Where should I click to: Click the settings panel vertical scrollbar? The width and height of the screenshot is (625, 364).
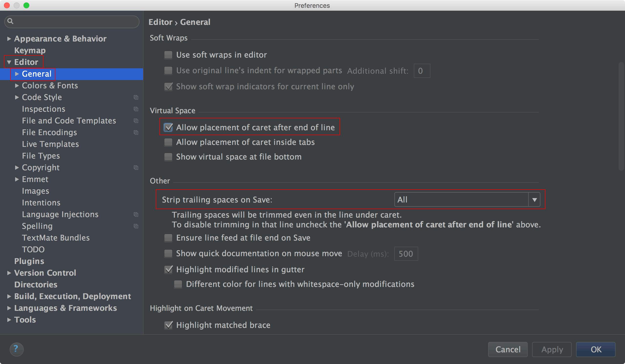pyautogui.click(x=621, y=116)
